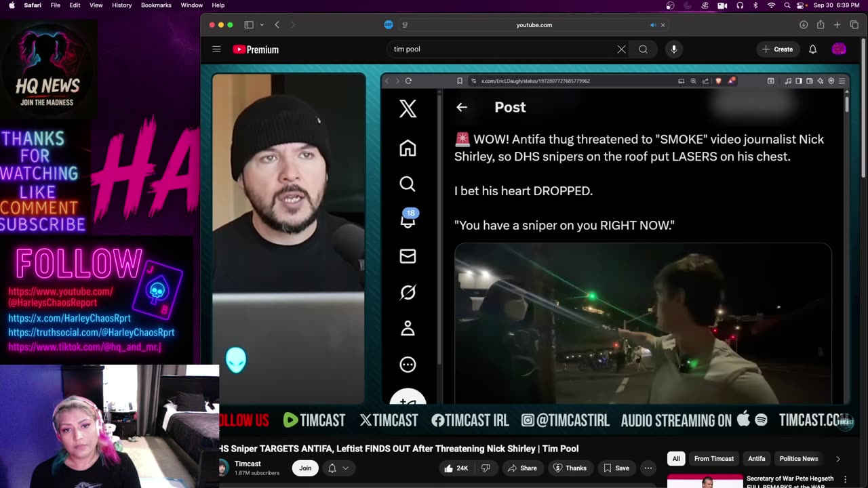Clear the 'tim pool' search text
Image resolution: width=868 pixels, height=488 pixels.
point(621,49)
